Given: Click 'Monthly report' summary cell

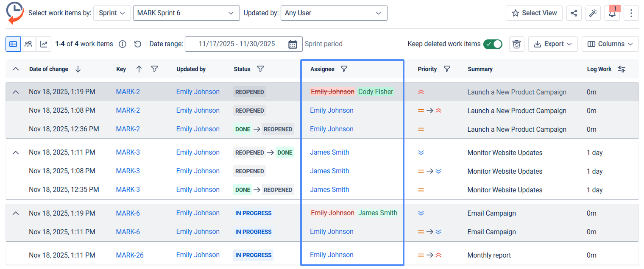Looking at the screenshot, I should click(489, 255).
